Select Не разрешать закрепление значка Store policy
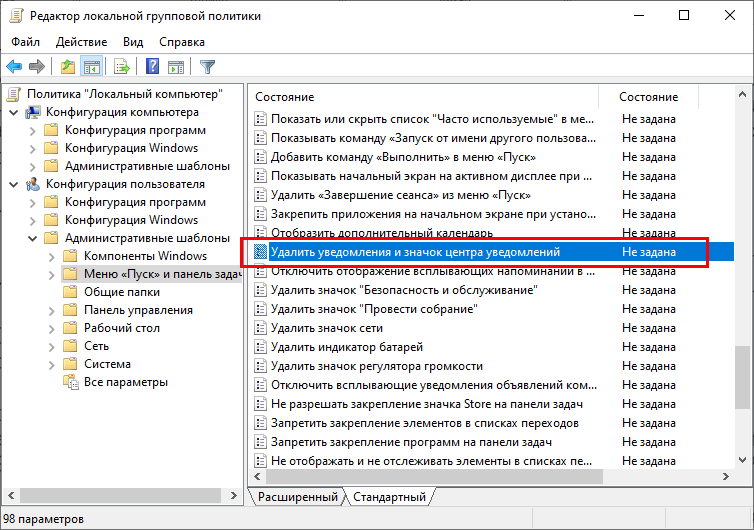 (x=427, y=404)
